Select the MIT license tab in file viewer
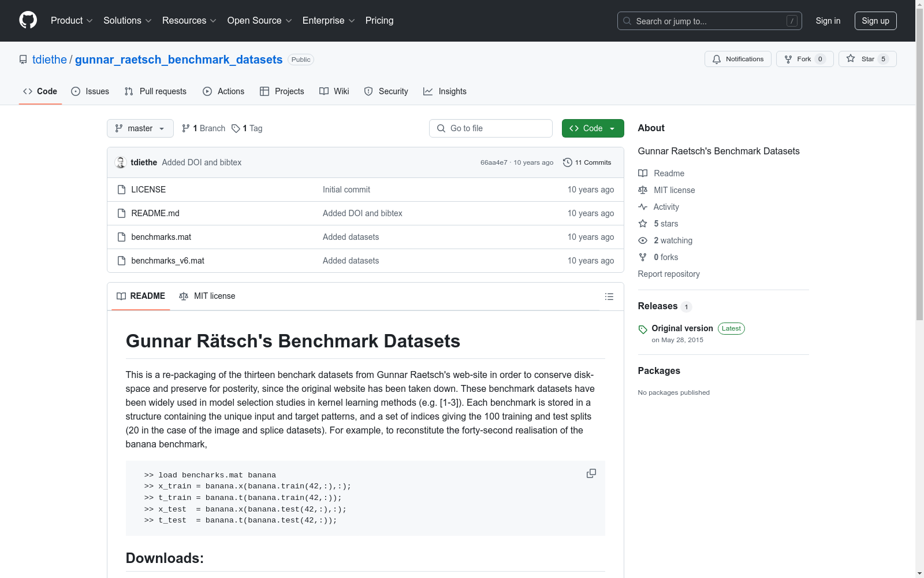The height and width of the screenshot is (578, 924). point(207,296)
